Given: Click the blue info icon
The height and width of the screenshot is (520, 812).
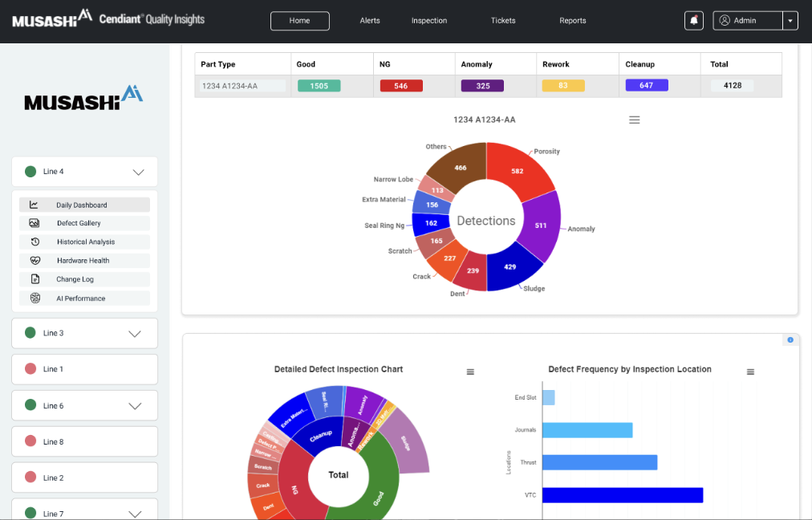Looking at the screenshot, I should (790, 340).
